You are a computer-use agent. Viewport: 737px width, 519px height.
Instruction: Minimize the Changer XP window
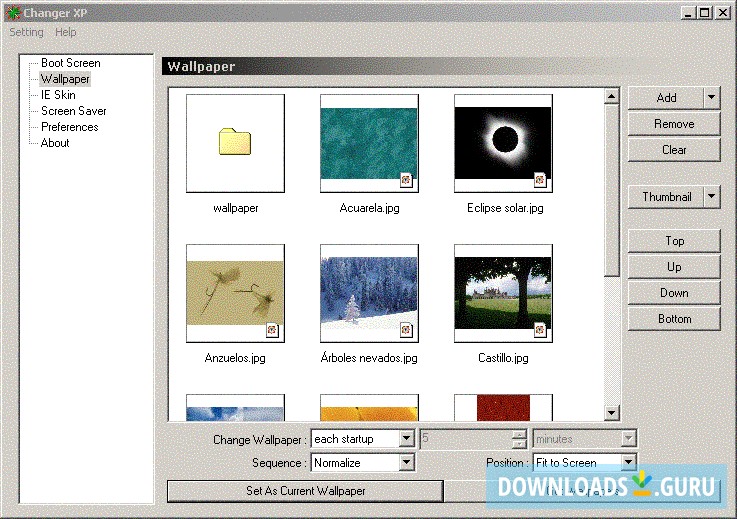coord(688,13)
